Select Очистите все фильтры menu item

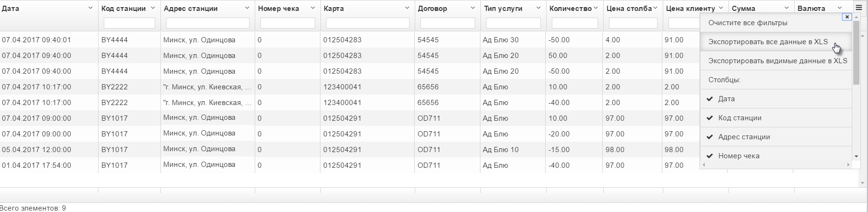[x=776, y=23]
